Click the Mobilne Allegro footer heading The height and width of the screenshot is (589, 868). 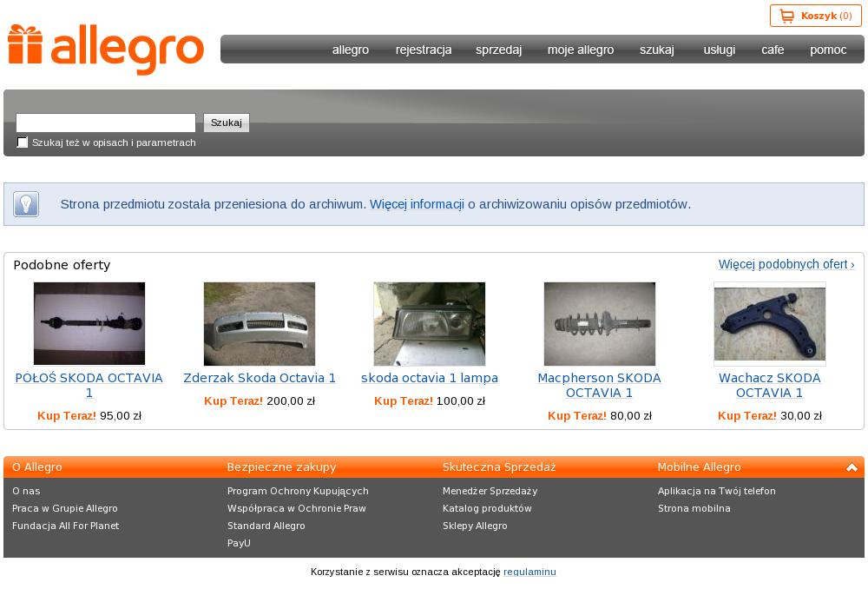[699, 467]
